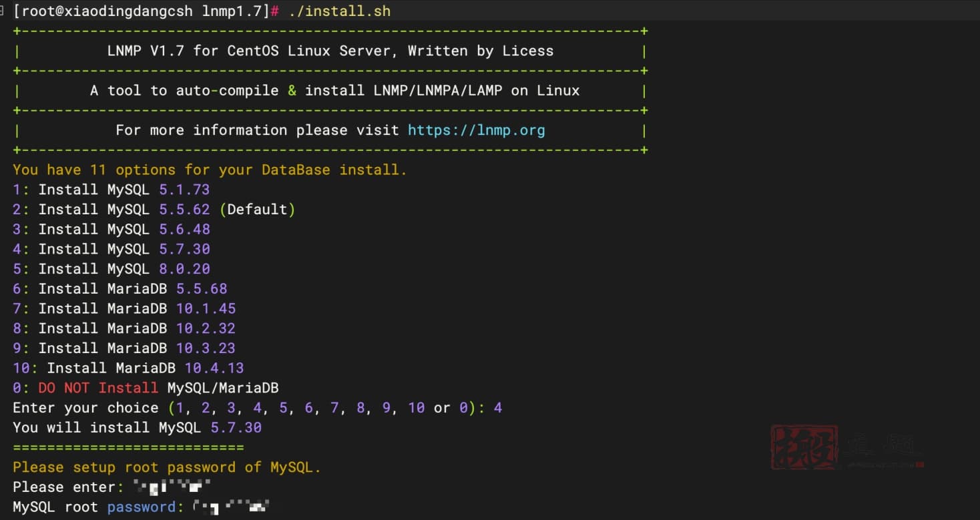
Task: Select the line '6: Install MariaDB 5.5.68'
Action: coord(120,288)
